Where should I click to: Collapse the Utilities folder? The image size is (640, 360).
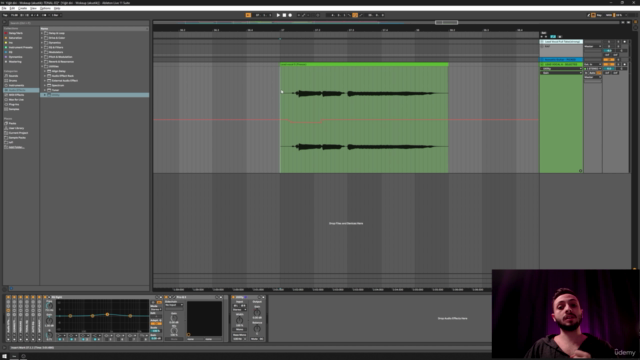click(x=42, y=67)
